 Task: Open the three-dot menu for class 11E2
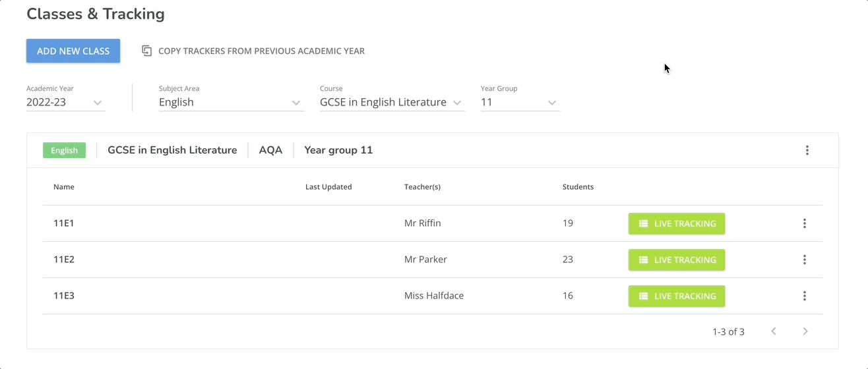(x=804, y=260)
